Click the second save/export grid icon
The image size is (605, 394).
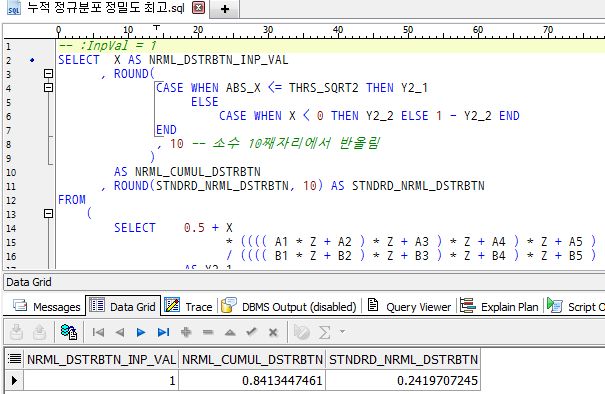click(39, 332)
